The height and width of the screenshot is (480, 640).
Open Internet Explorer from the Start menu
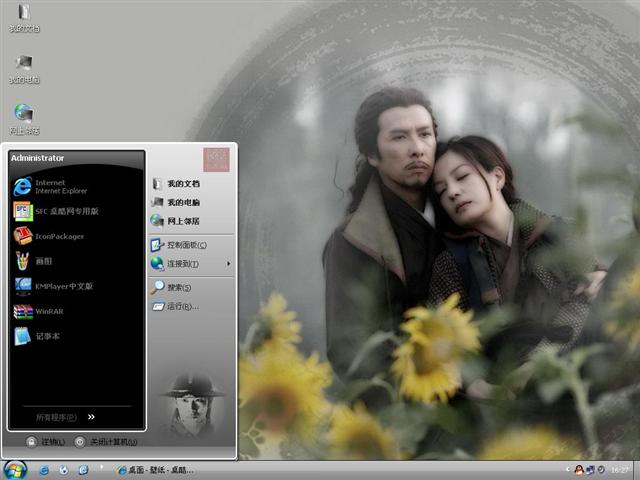(50, 186)
